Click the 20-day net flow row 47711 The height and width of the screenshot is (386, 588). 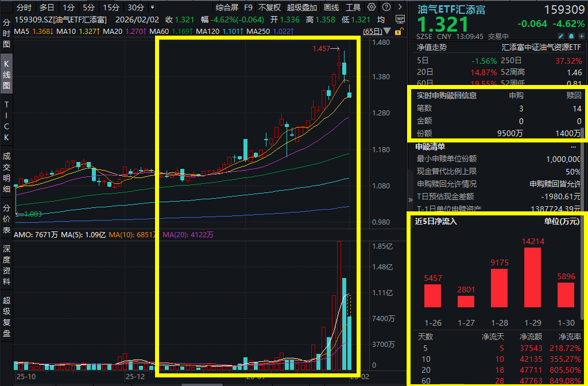pos(499,370)
